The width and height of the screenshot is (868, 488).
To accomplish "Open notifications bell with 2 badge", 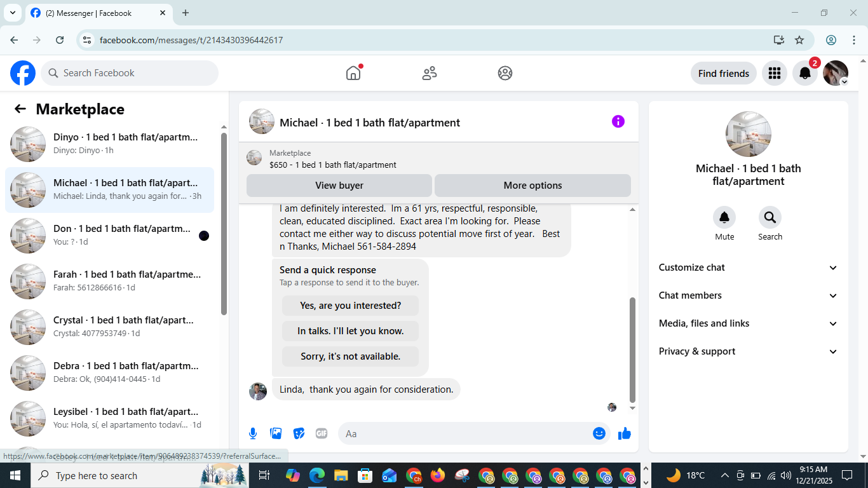I will tap(805, 73).
